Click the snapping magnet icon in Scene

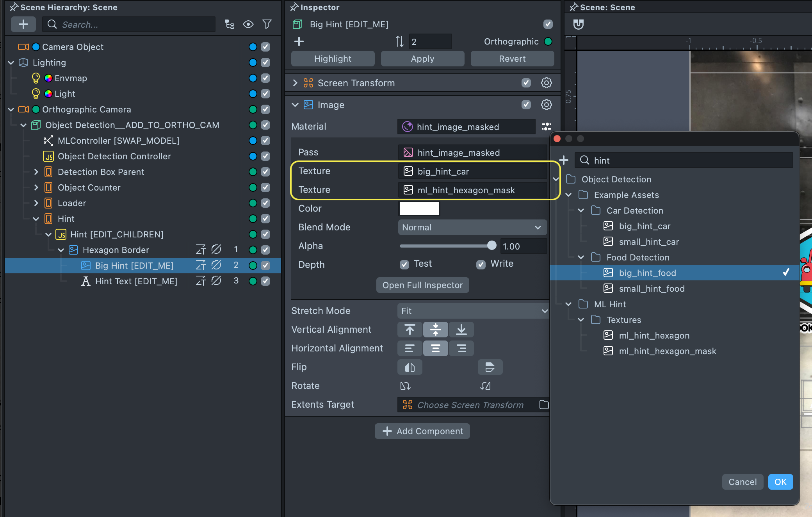tap(578, 25)
